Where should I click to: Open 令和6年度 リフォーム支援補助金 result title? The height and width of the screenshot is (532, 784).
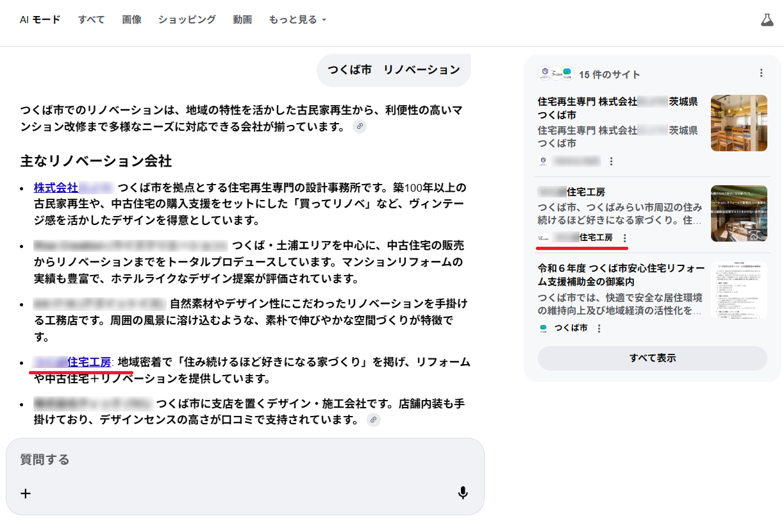(621, 275)
